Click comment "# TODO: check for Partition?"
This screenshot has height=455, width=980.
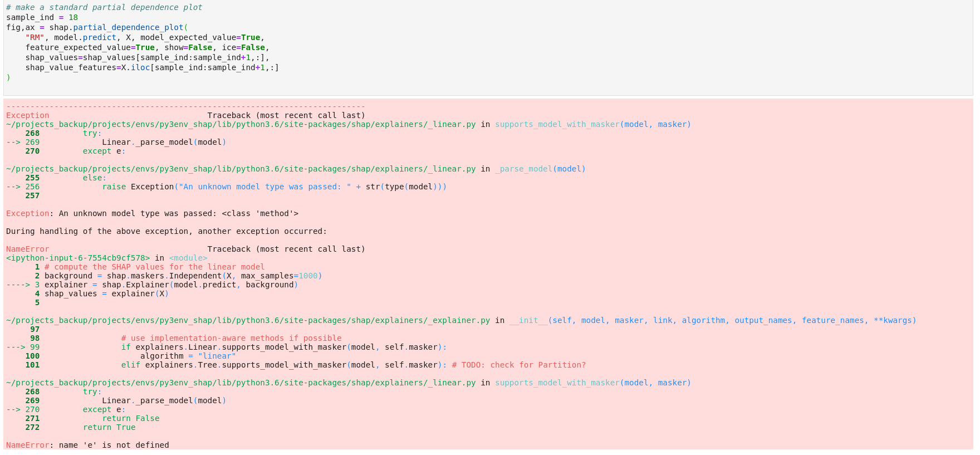tap(519, 365)
